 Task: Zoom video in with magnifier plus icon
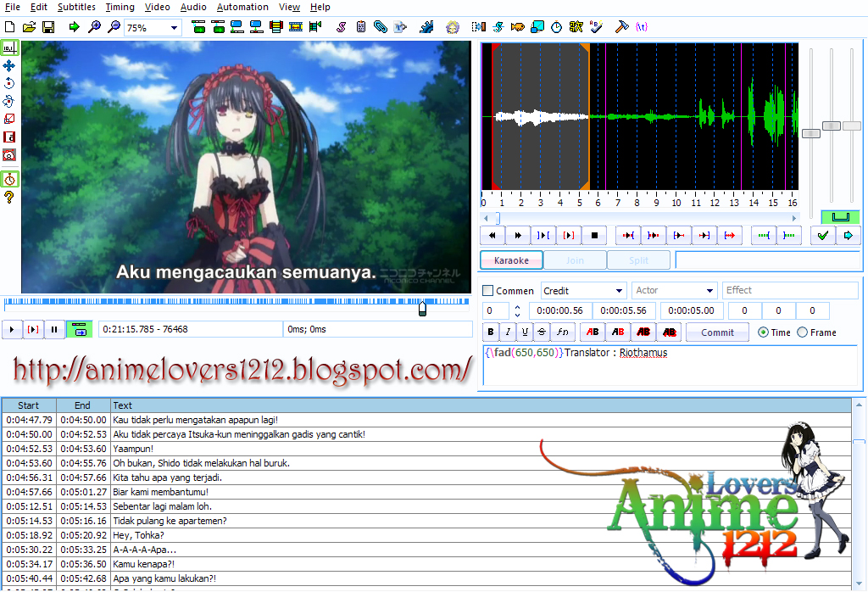point(94,26)
